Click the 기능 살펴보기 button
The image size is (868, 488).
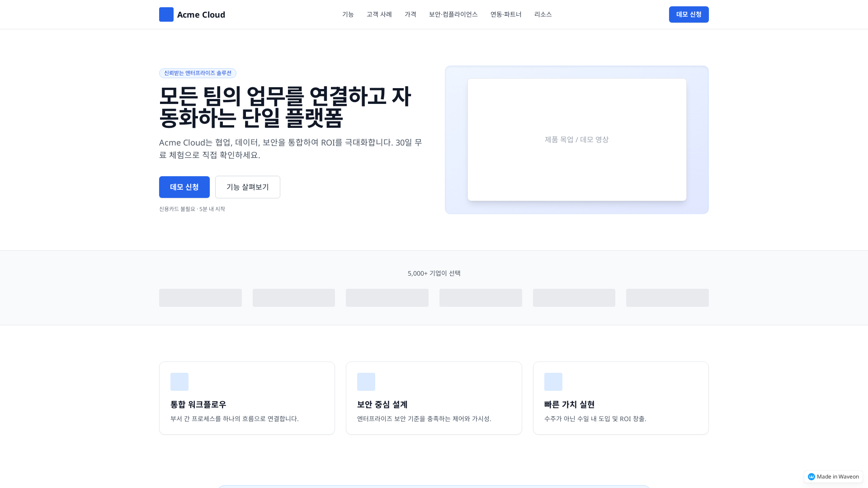[x=247, y=187]
